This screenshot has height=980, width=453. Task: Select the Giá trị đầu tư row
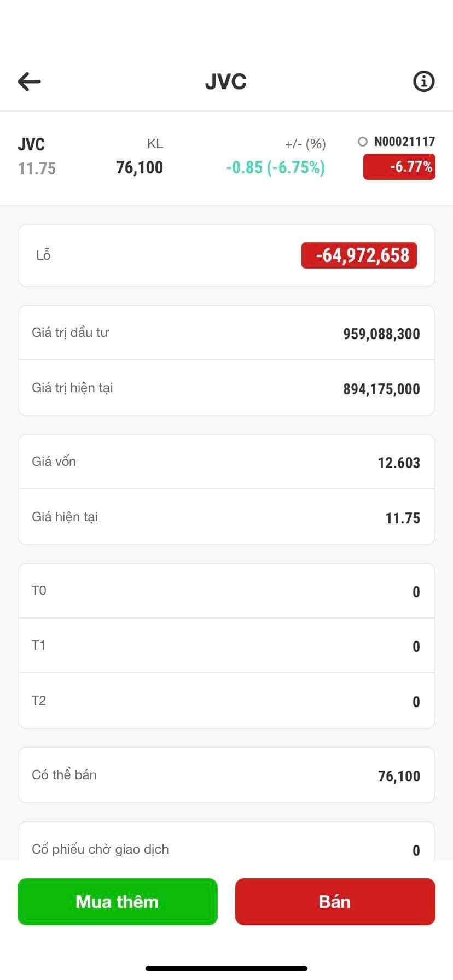226,333
